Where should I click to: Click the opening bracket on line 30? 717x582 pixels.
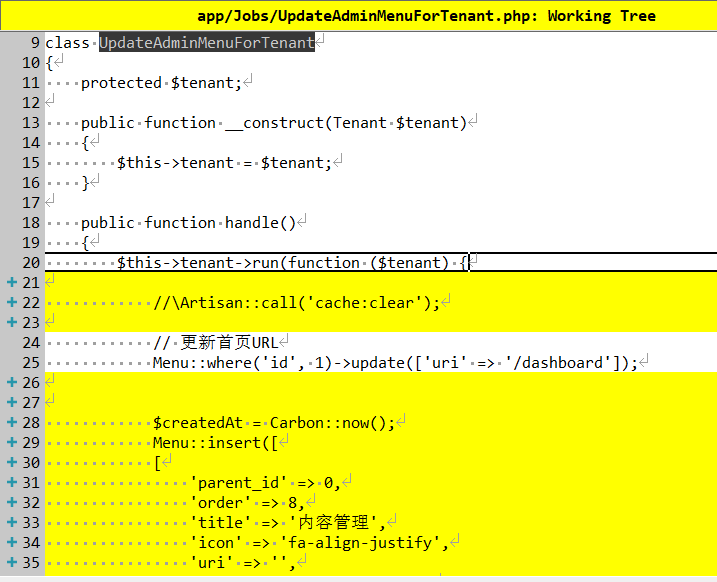point(157,463)
